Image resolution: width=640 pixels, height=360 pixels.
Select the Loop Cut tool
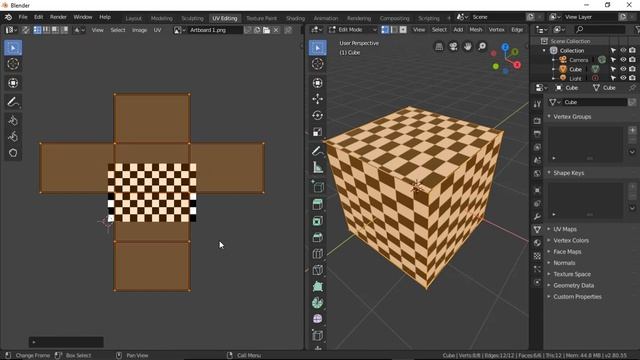[x=318, y=253]
